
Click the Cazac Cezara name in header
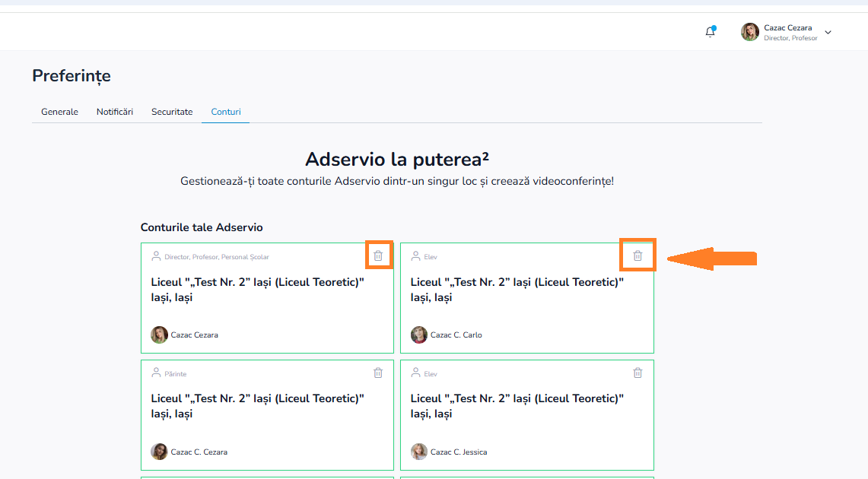[x=787, y=27]
